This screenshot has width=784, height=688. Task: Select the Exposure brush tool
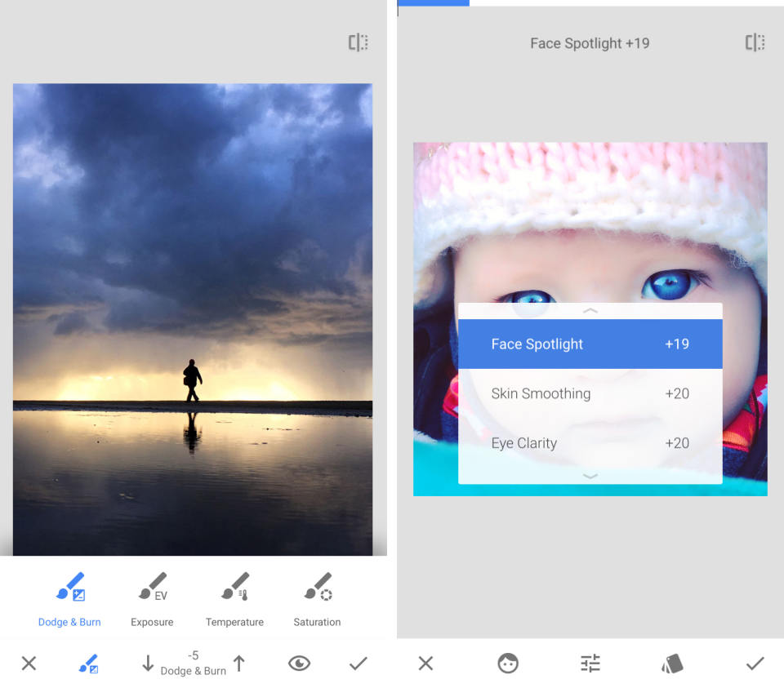click(152, 596)
